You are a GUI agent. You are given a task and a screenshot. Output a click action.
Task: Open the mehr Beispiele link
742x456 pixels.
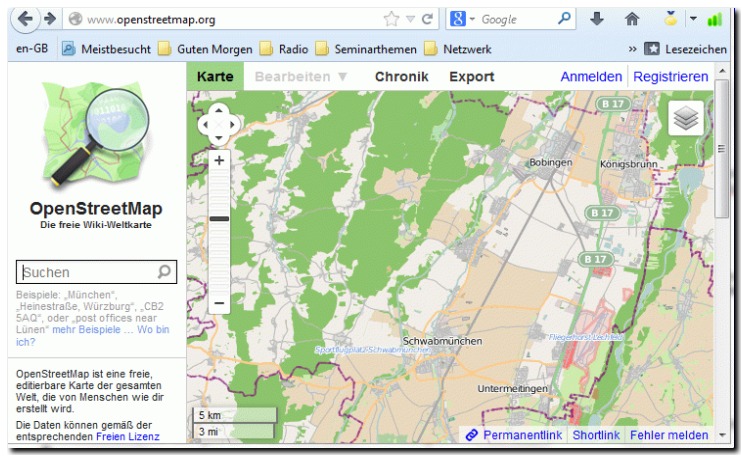(92, 330)
